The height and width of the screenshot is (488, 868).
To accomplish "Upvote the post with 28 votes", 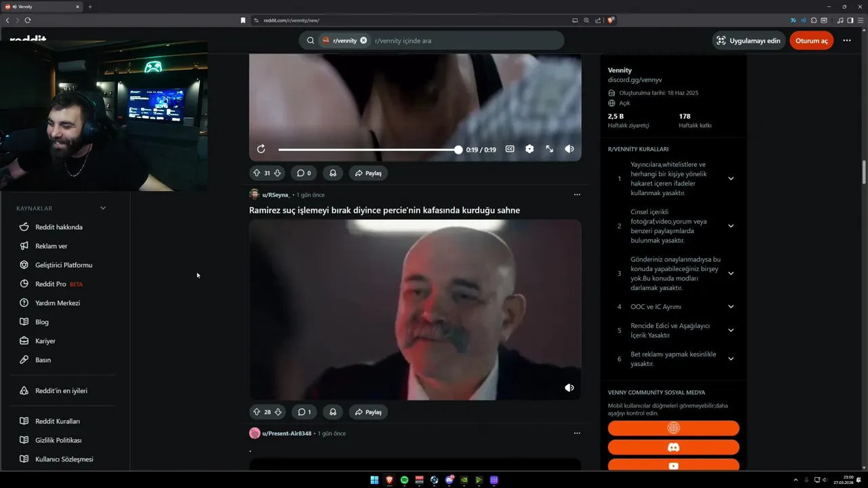I will tap(256, 411).
